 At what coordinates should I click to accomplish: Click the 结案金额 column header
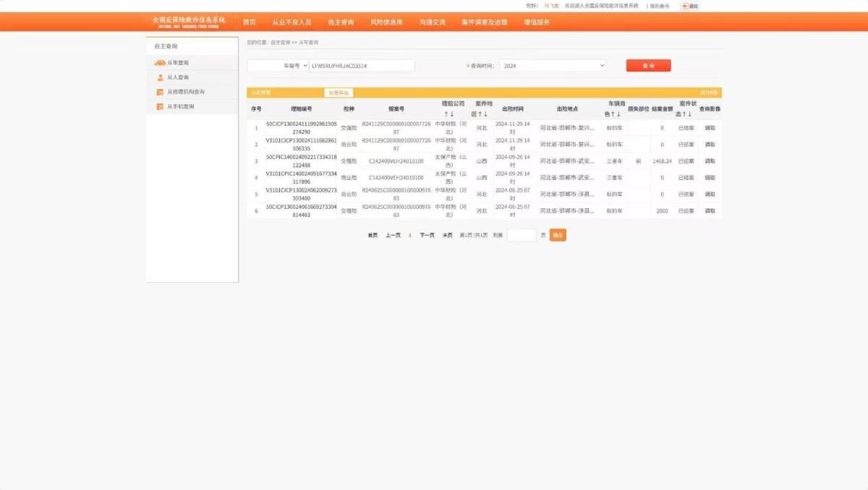(x=662, y=109)
